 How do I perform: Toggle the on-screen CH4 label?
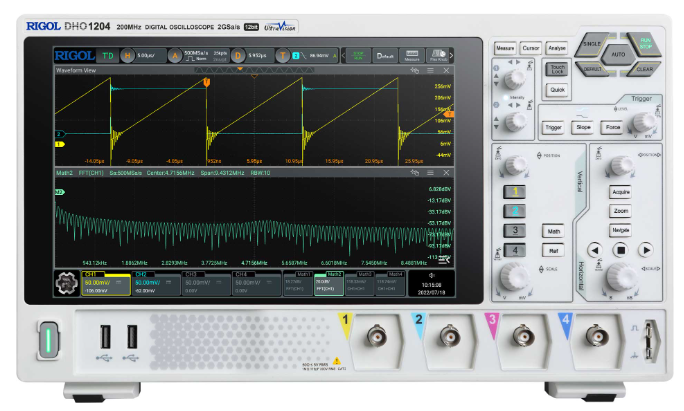(x=241, y=274)
